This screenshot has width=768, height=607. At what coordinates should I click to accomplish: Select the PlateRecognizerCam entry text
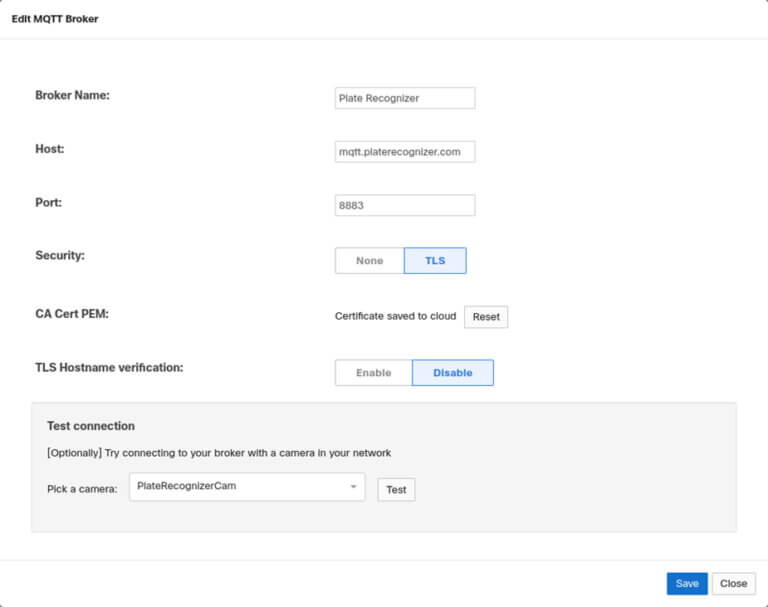187,486
